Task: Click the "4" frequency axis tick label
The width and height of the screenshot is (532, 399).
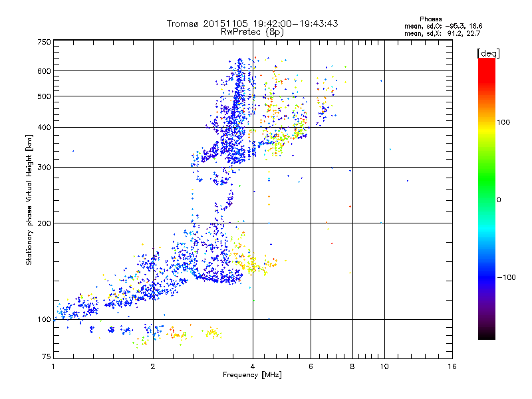Action: [x=253, y=366]
